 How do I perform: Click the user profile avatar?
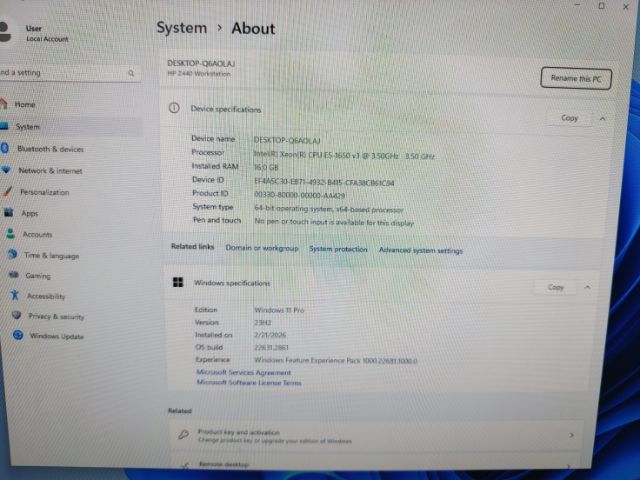click(x=5, y=32)
